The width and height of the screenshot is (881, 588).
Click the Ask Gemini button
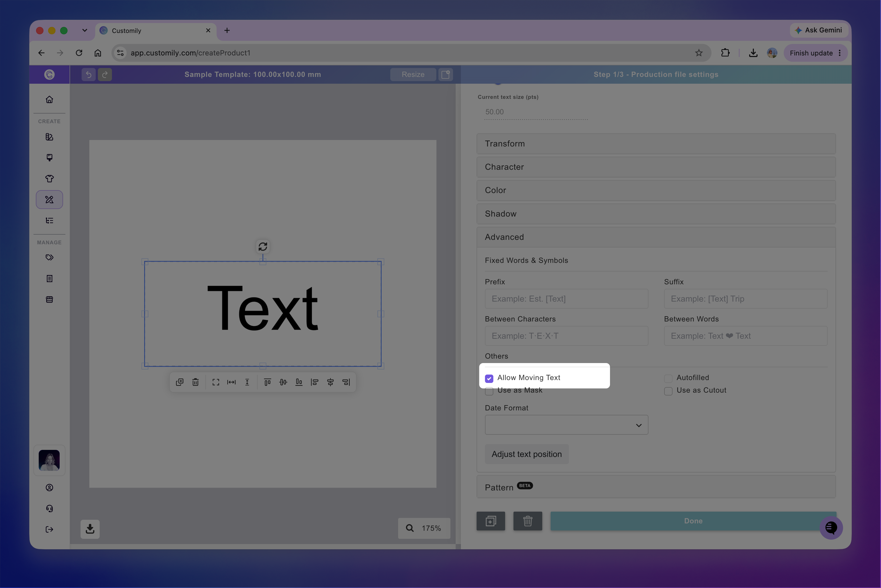point(819,30)
